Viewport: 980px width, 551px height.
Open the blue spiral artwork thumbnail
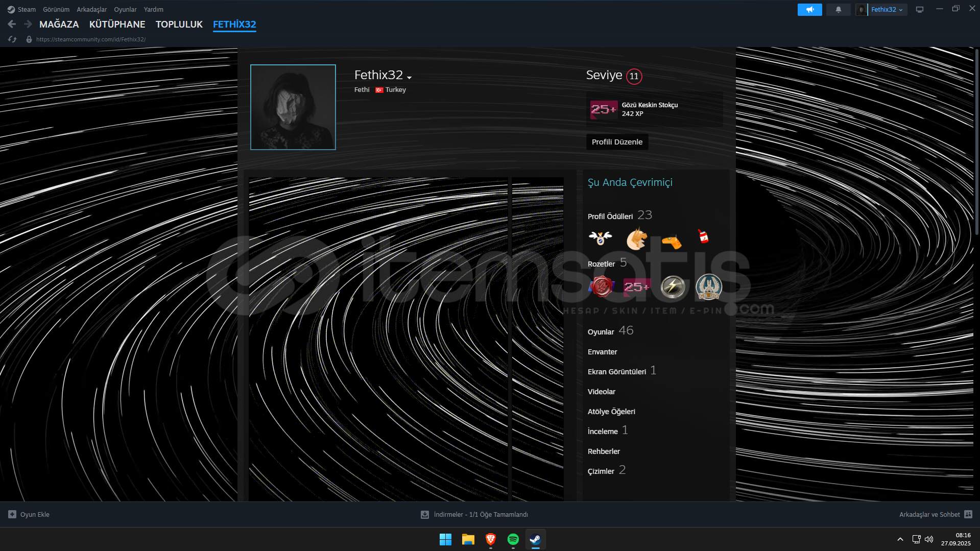pos(538,339)
